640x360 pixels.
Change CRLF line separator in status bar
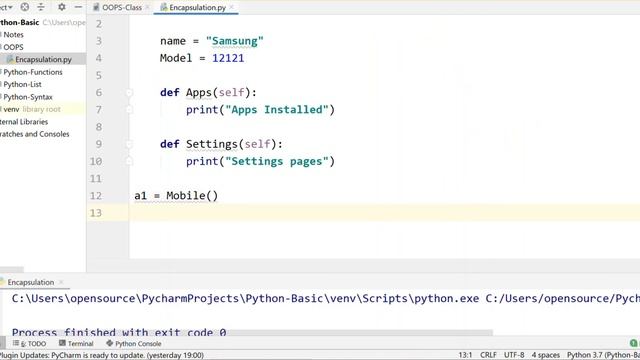point(488,355)
